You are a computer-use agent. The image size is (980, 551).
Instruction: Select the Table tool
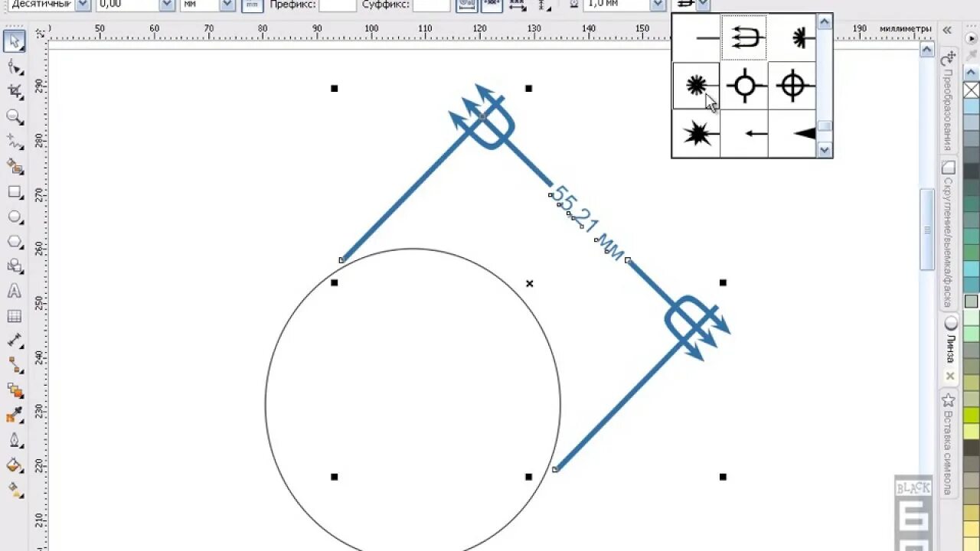coord(14,316)
